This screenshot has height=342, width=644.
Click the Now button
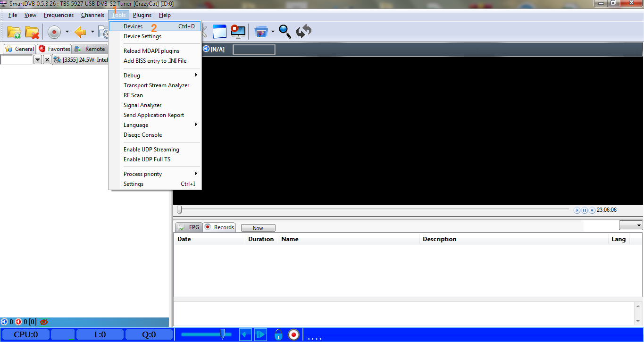tap(258, 228)
